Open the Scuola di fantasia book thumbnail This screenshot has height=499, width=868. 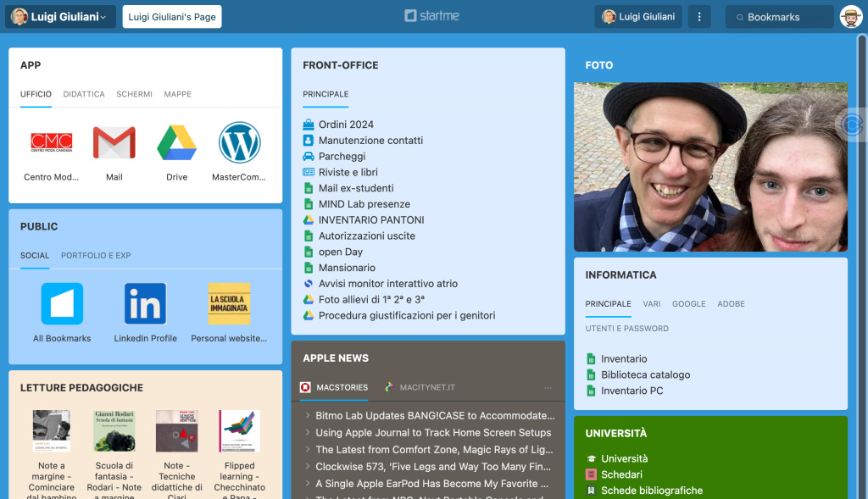coord(114,430)
